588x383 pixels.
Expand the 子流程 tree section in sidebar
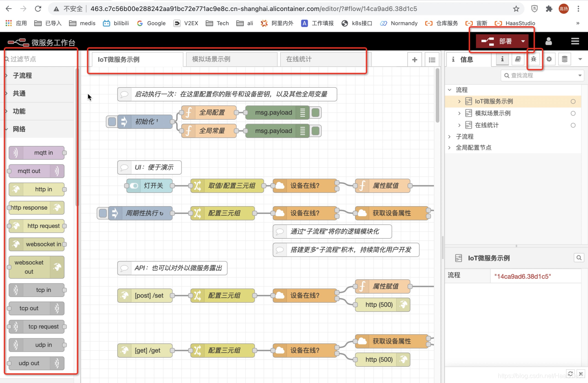450,137
